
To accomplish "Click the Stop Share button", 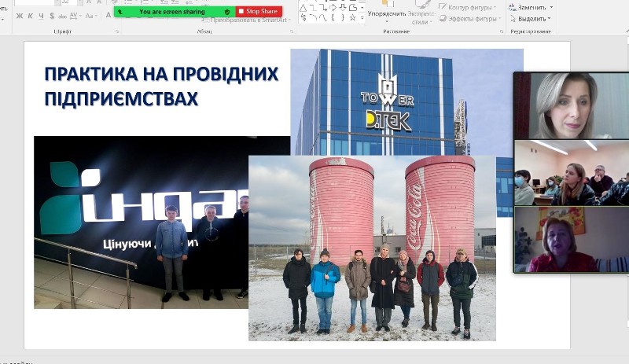I will 259,11.
